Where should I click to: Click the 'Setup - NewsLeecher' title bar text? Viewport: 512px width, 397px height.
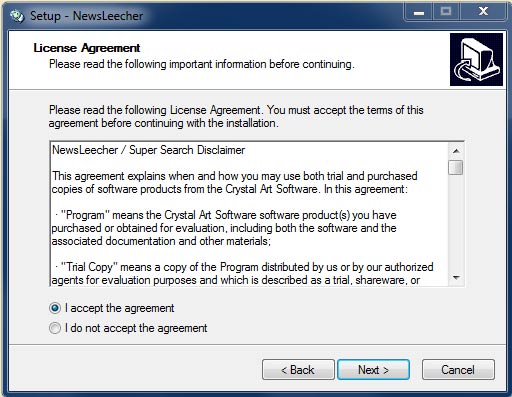pyautogui.click(x=86, y=16)
